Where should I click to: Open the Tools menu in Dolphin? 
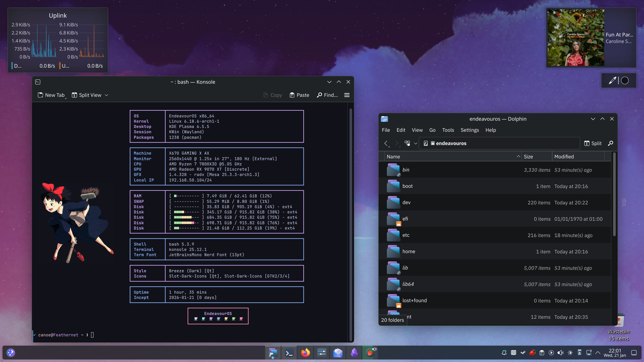(x=448, y=130)
